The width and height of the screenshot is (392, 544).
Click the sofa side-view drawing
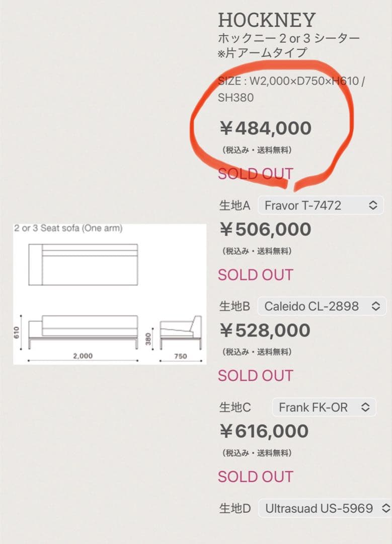pos(181,332)
